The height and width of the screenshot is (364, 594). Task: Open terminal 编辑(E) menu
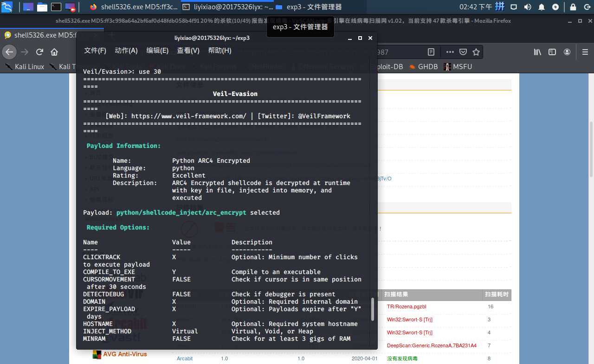pos(157,51)
